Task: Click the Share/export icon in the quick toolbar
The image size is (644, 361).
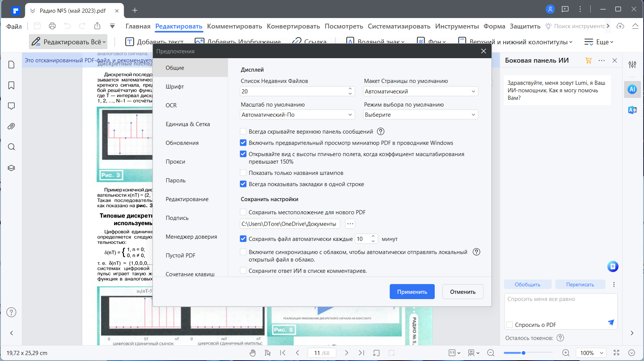Action: click(x=97, y=26)
